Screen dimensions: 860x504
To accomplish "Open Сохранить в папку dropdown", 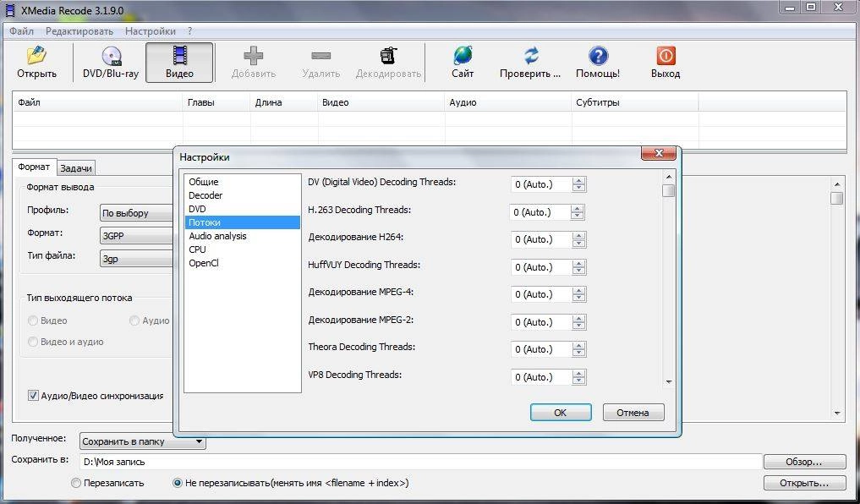I will point(143,441).
